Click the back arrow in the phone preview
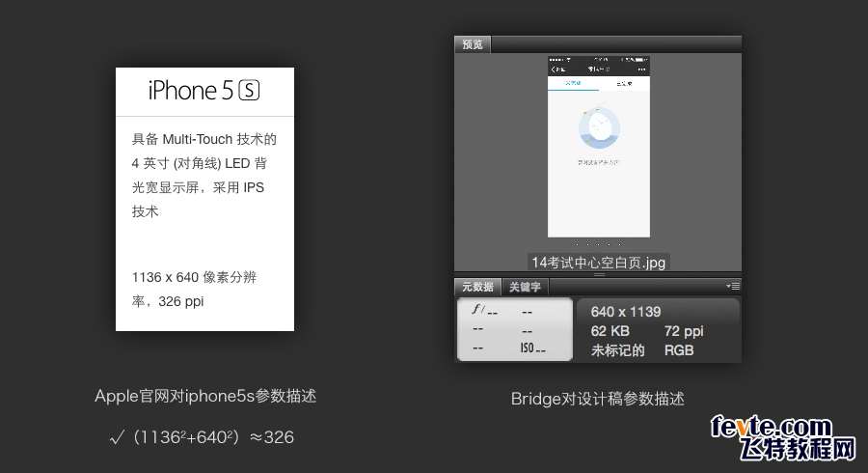 click(x=553, y=70)
